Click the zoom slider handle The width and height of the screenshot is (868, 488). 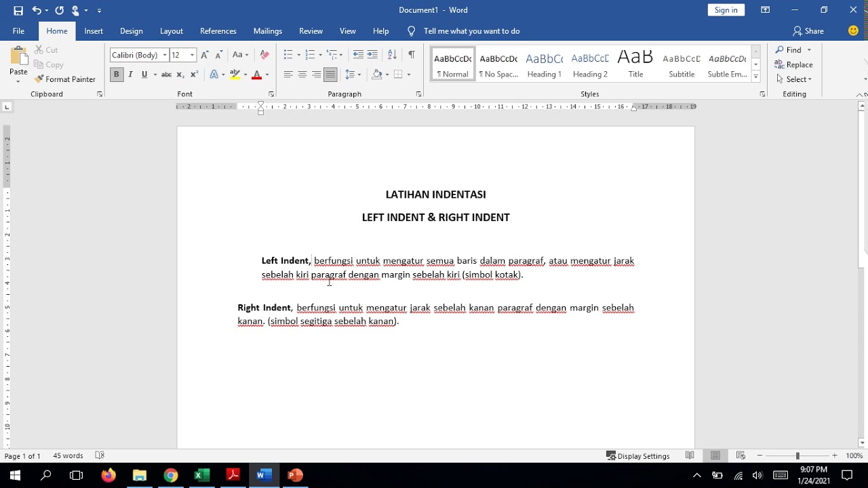coord(797,455)
